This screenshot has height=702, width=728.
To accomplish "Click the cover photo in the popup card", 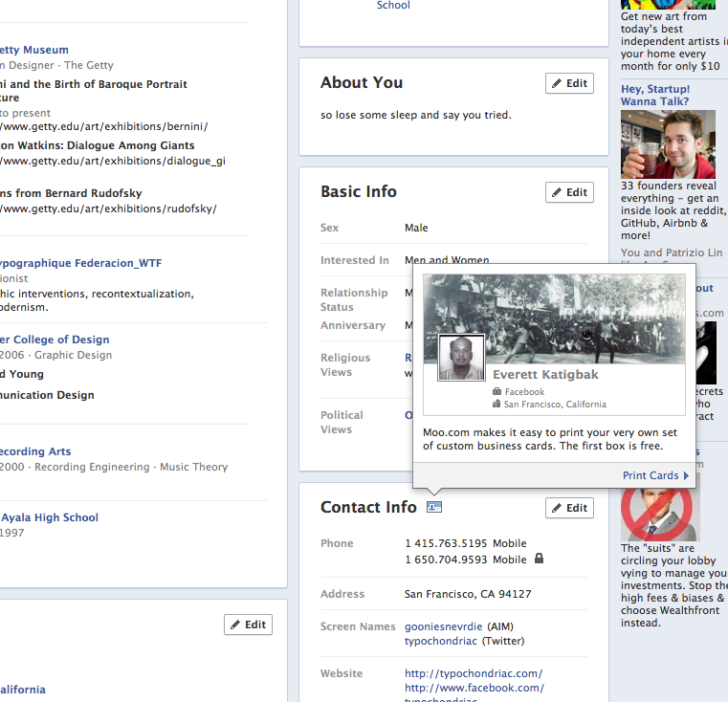I will tap(554, 318).
